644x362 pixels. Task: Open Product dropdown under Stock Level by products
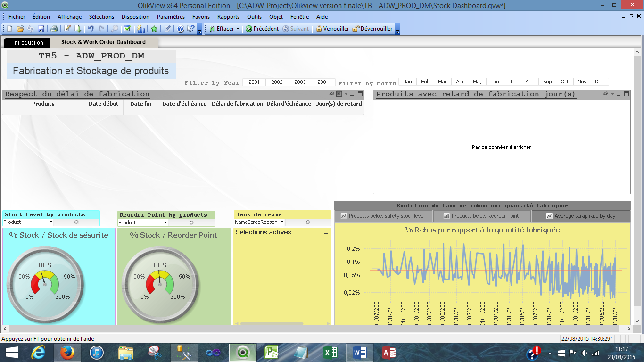tap(50, 222)
